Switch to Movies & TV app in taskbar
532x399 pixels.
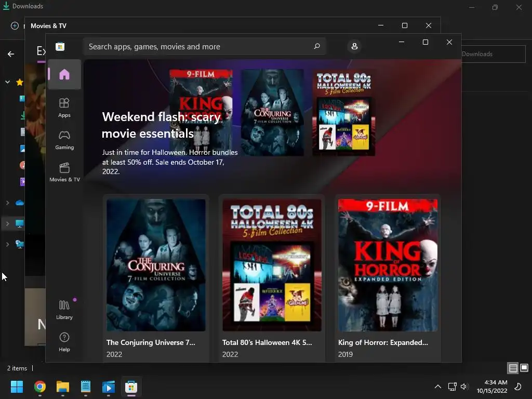click(109, 387)
